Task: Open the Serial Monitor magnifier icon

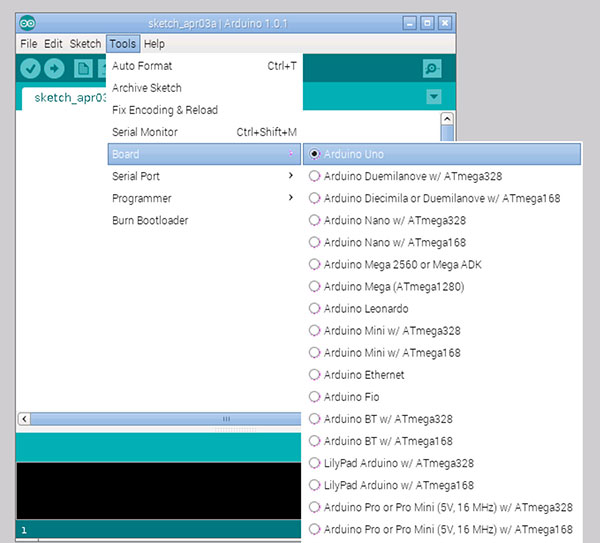Action: coord(432,68)
